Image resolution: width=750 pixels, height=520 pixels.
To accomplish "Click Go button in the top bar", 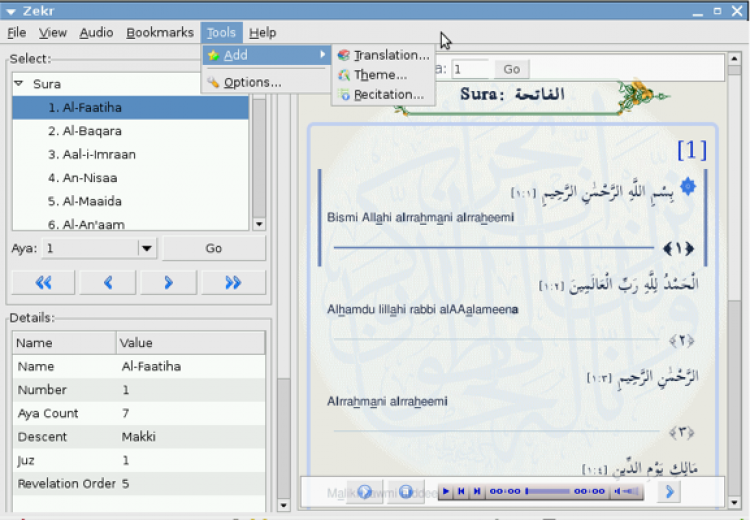I will [x=511, y=69].
